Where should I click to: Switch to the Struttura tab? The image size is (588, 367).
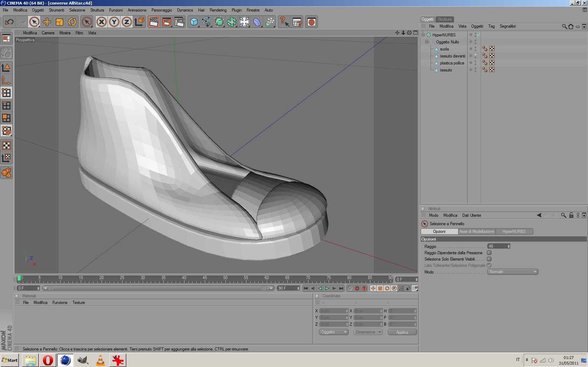click(444, 19)
